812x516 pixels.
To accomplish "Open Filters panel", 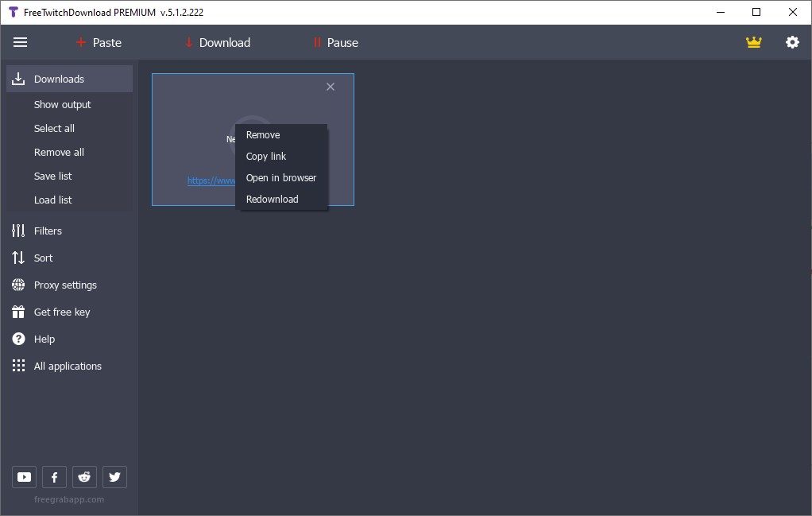I will (x=37, y=231).
